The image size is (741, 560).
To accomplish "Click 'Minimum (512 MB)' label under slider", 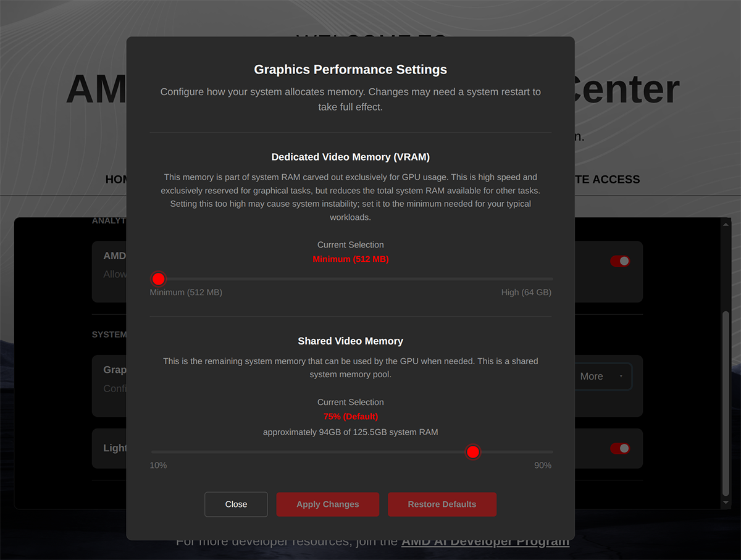I will (186, 293).
